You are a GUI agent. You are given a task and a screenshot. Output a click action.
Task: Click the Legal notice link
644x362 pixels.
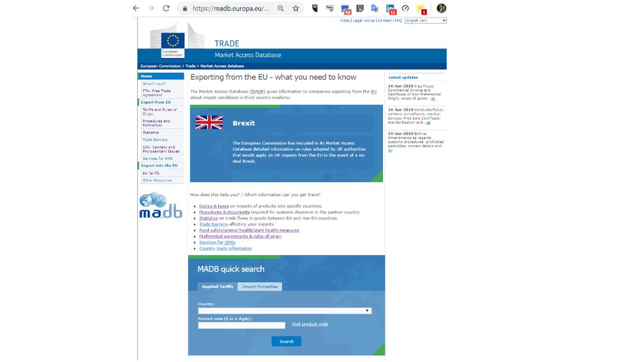[364, 21]
